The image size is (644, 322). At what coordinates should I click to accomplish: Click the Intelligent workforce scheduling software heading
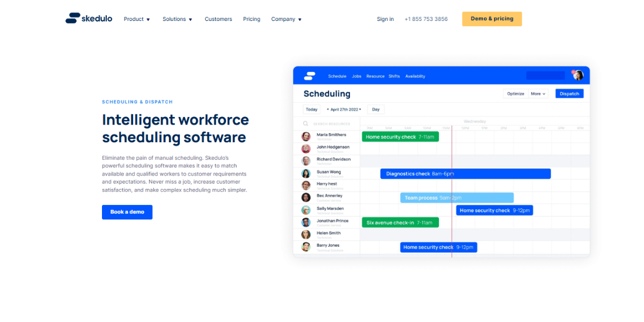175,128
